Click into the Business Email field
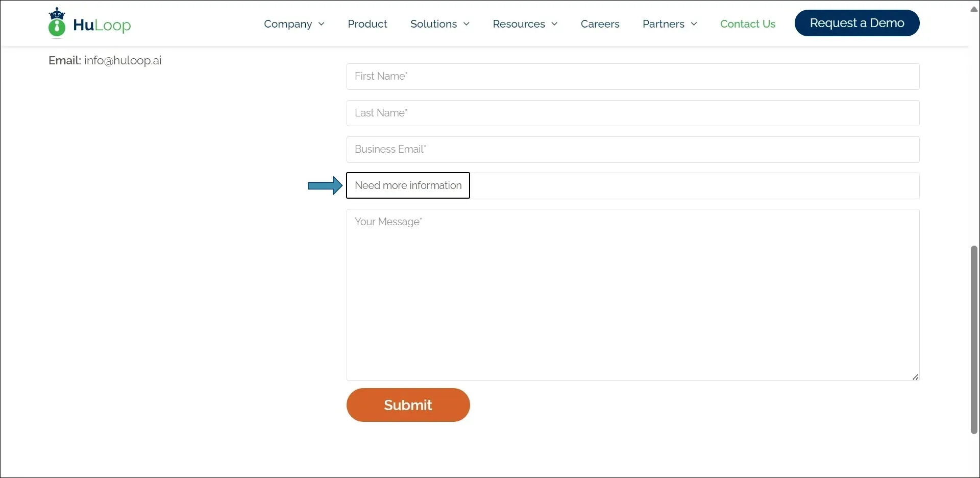Image resolution: width=980 pixels, height=478 pixels. point(632,150)
